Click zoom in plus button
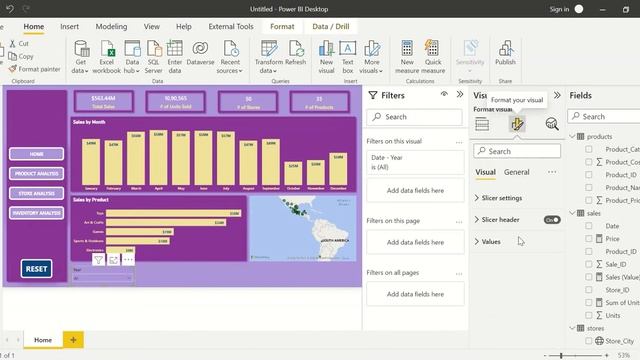This screenshot has width=640, height=360. [x=607, y=356]
